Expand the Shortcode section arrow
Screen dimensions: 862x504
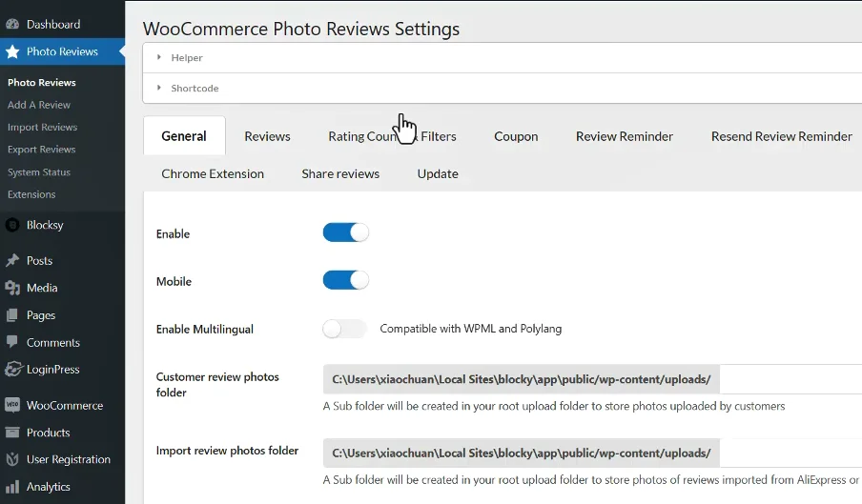[x=159, y=88]
